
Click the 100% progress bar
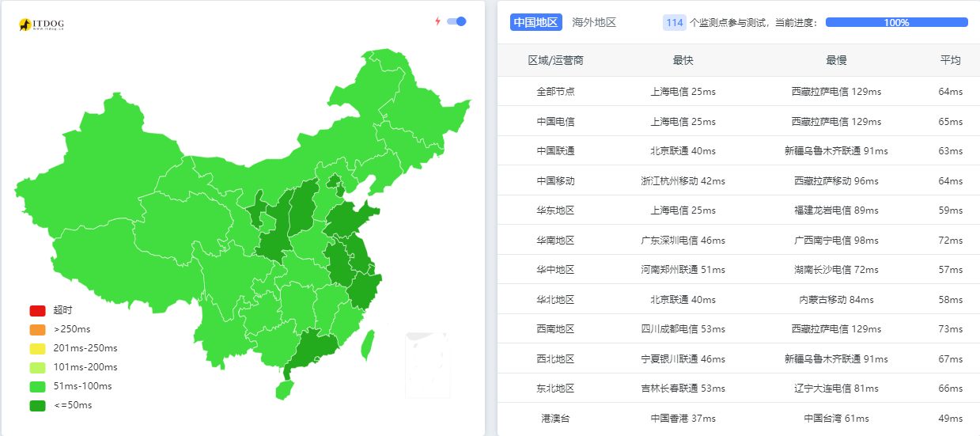896,23
